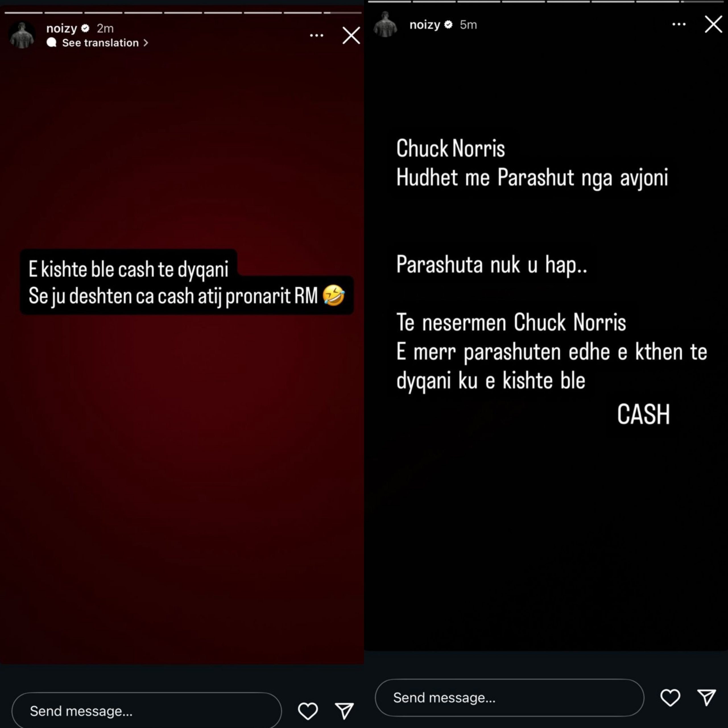Open noizy profile name on right story
The width and height of the screenshot is (728, 728).
(425, 24)
